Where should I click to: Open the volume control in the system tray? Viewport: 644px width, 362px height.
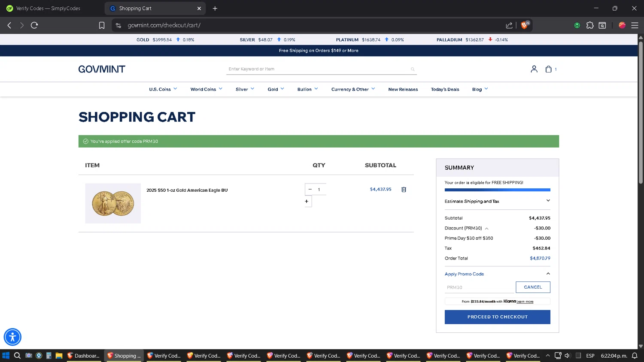(x=567, y=356)
